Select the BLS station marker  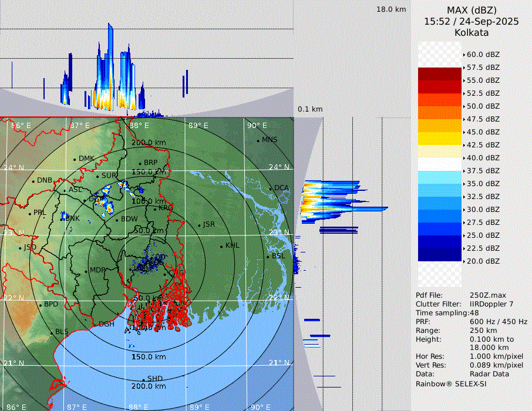coord(52,332)
